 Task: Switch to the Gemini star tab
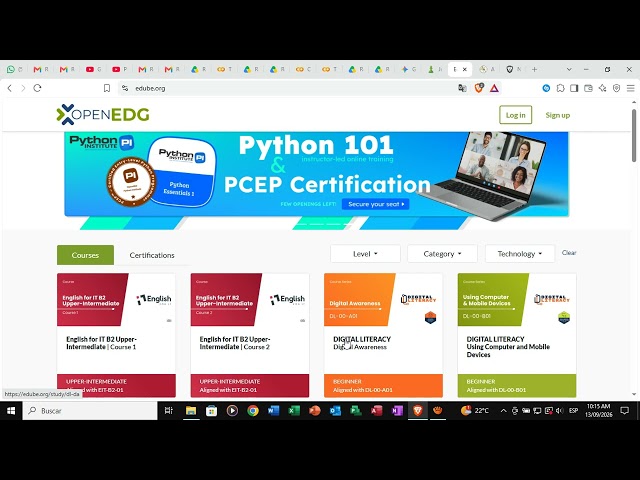408,69
